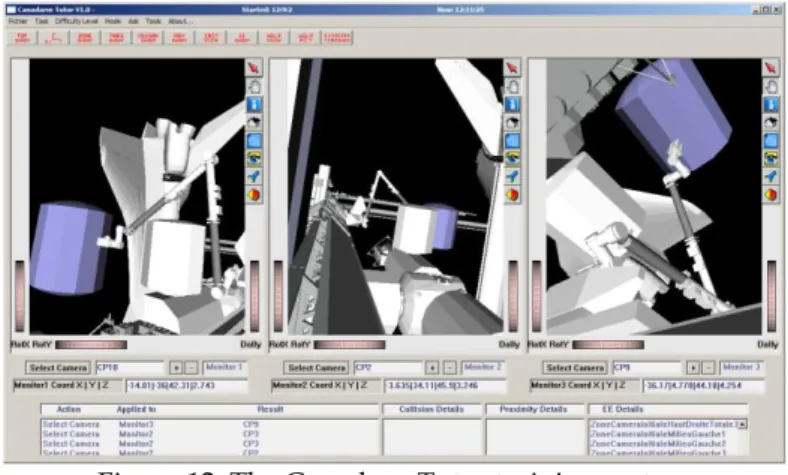This screenshot has width=788, height=475.
Task: Click the Dolly vertical slider of Monitor 3
Action: coord(771,296)
